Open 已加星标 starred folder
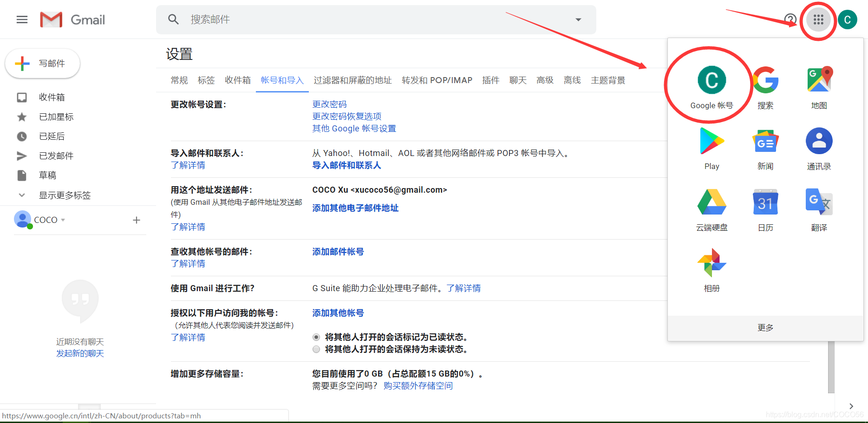 click(x=56, y=117)
